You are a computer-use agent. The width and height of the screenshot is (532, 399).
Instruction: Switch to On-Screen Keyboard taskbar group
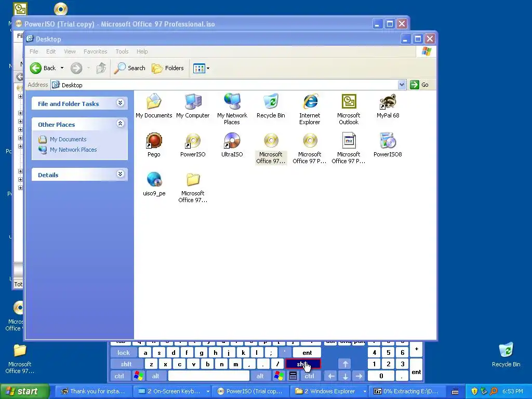174,391
